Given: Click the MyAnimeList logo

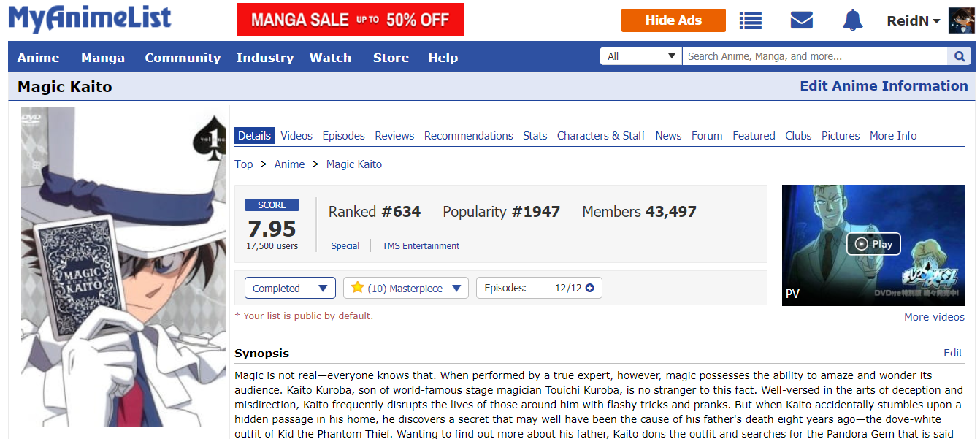Looking at the screenshot, I should click(90, 19).
